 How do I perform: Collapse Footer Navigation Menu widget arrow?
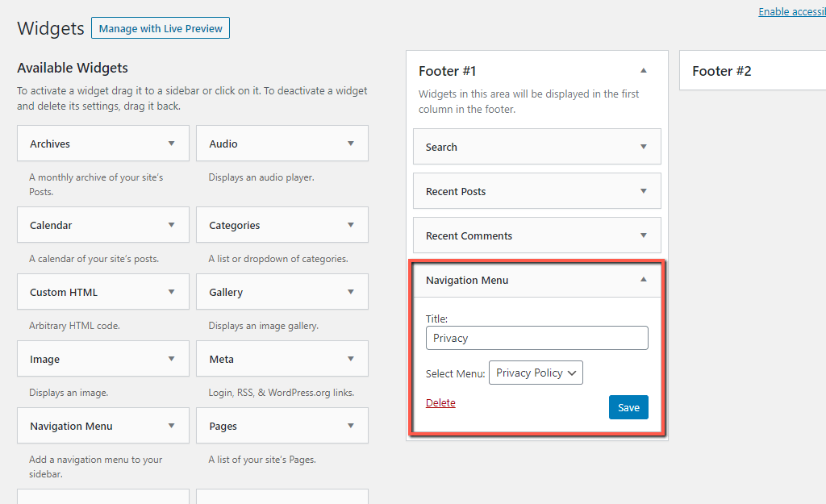pos(643,280)
